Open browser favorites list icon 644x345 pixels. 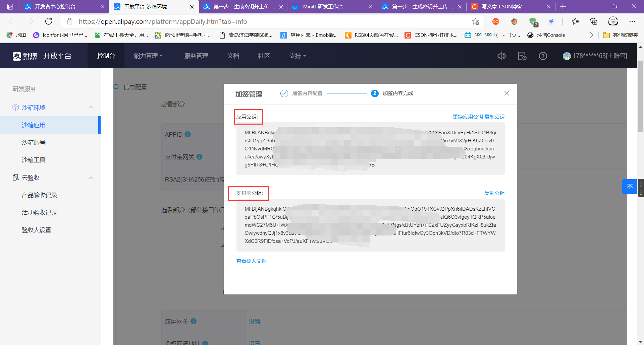(x=575, y=21)
